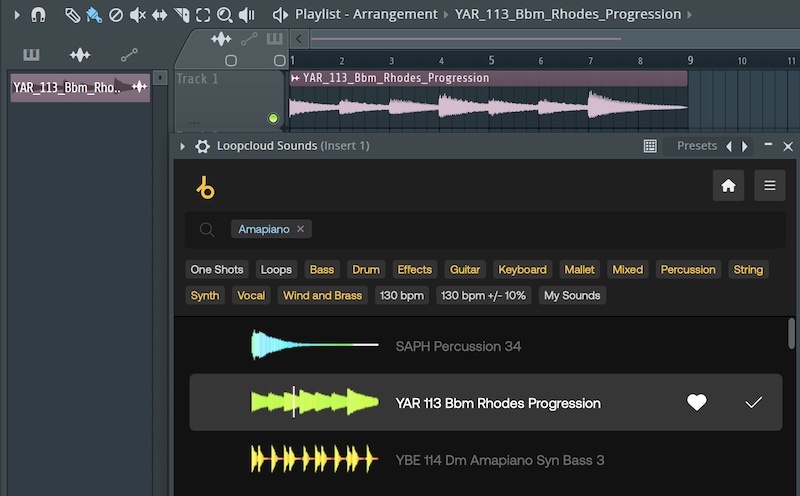Click the playlist horizontal scrollbar
Viewport: 800px width, 496px height.
(x=466, y=38)
